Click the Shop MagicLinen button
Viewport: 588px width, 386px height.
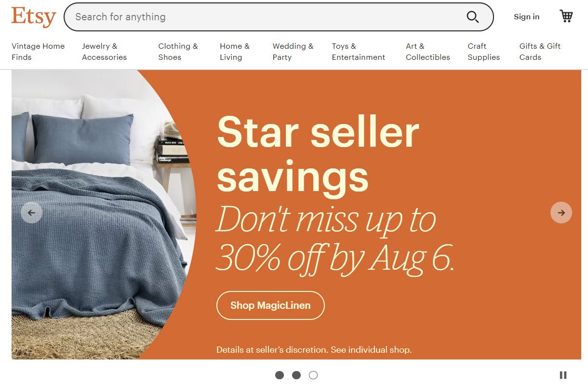(x=270, y=305)
